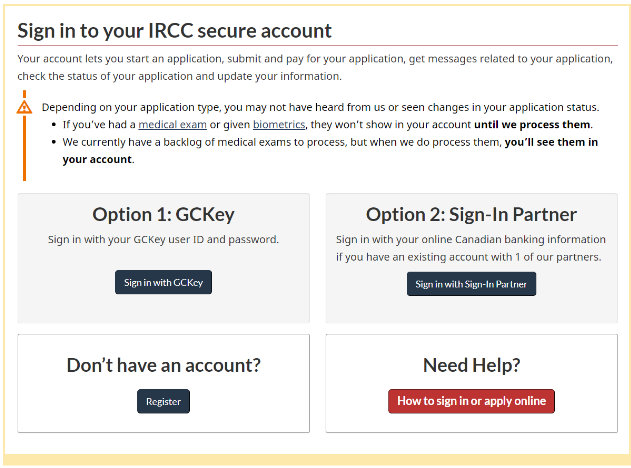
Task: Click the GCKey user ID and password description
Action: click(x=163, y=239)
